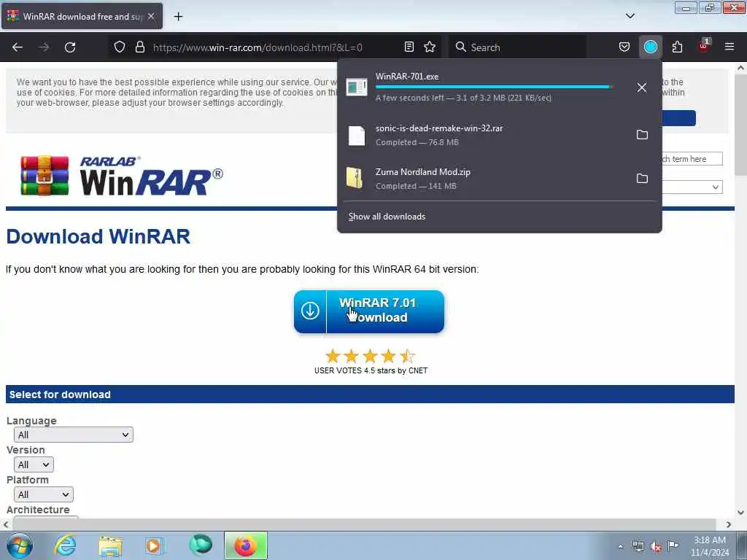Click the green globe taskbar app icon

(x=201, y=545)
